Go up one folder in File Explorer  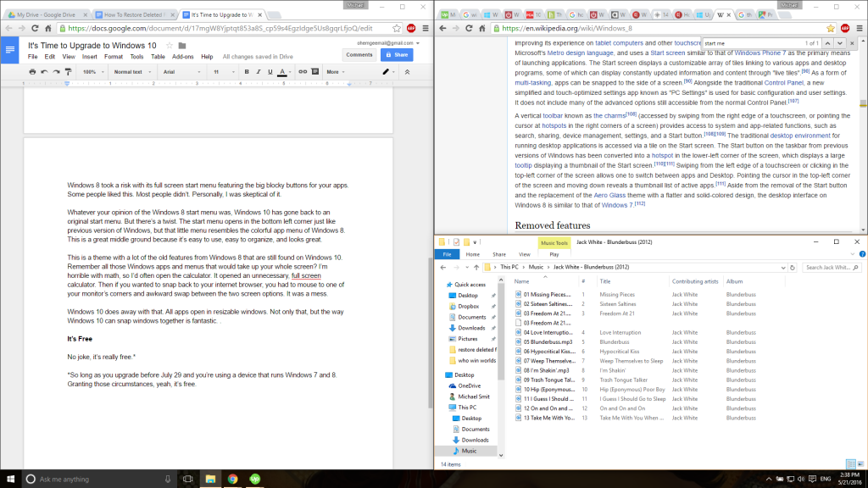point(476,267)
